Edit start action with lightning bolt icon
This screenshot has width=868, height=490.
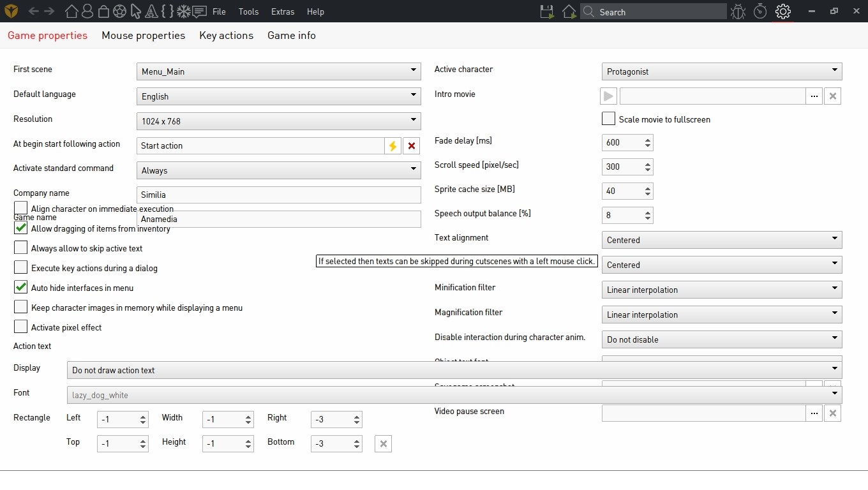[393, 146]
